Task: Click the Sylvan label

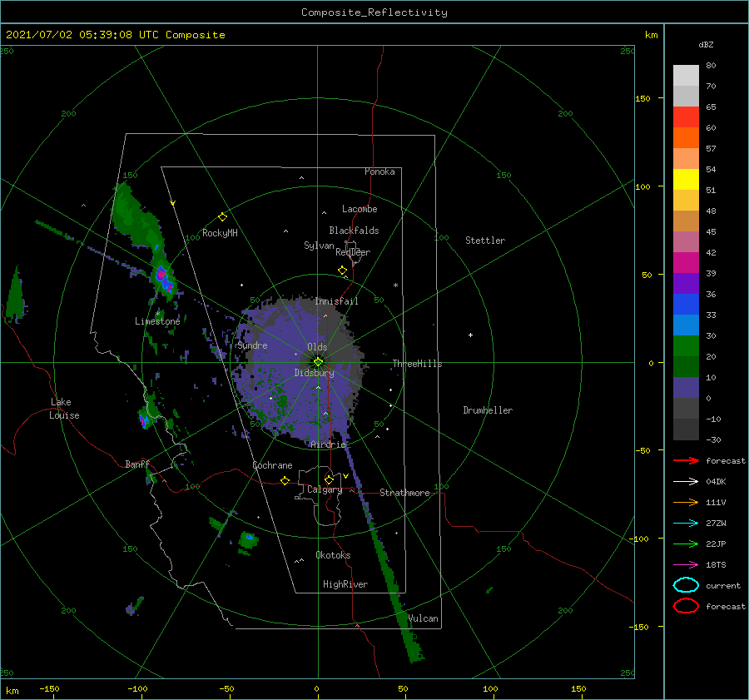Action: point(319,246)
